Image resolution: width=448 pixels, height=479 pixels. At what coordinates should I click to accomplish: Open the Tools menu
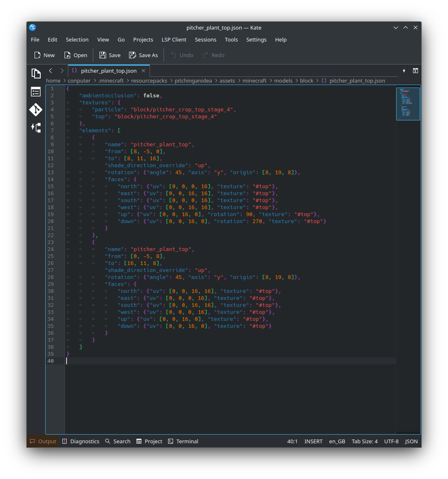[231, 40]
